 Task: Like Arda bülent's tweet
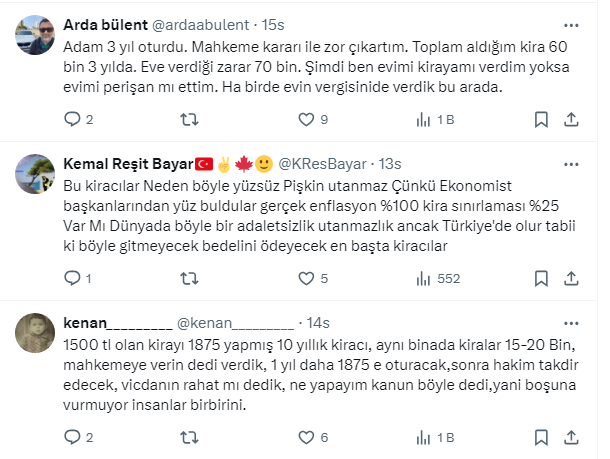pyautogui.click(x=306, y=120)
